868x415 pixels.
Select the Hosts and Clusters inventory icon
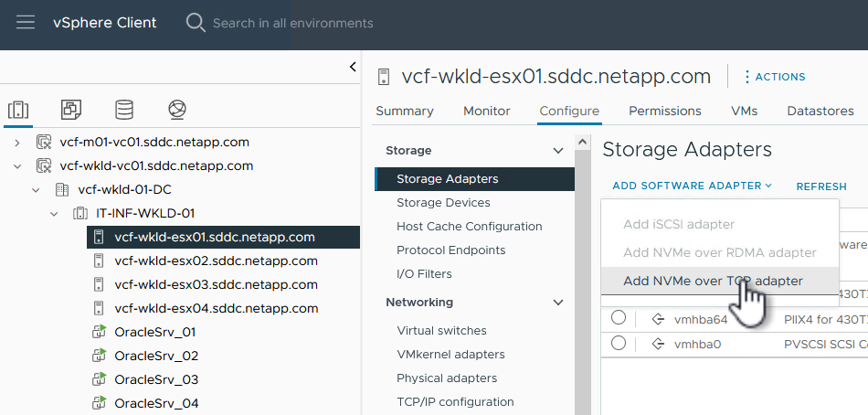coord(17,111)
